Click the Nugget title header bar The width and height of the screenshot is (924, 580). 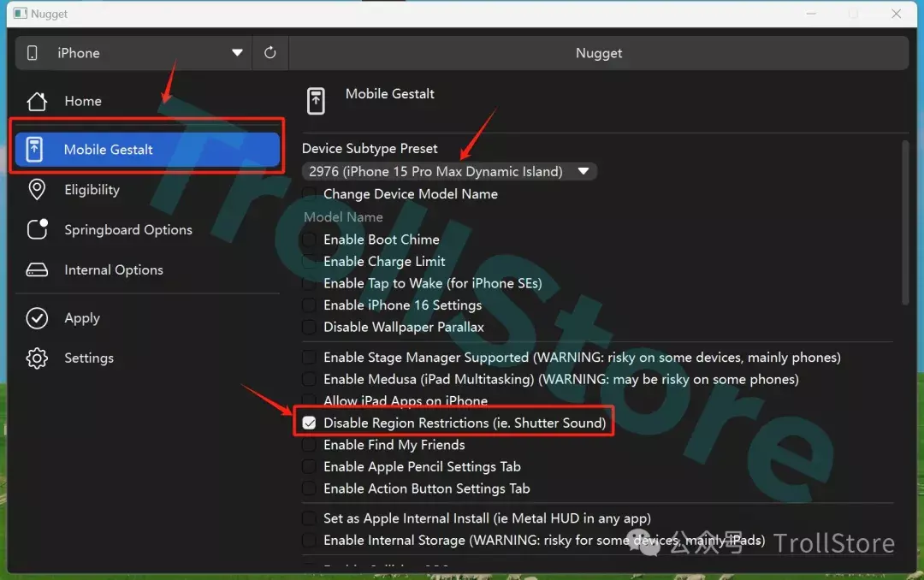pyautogui.click(x=599, y=53)
